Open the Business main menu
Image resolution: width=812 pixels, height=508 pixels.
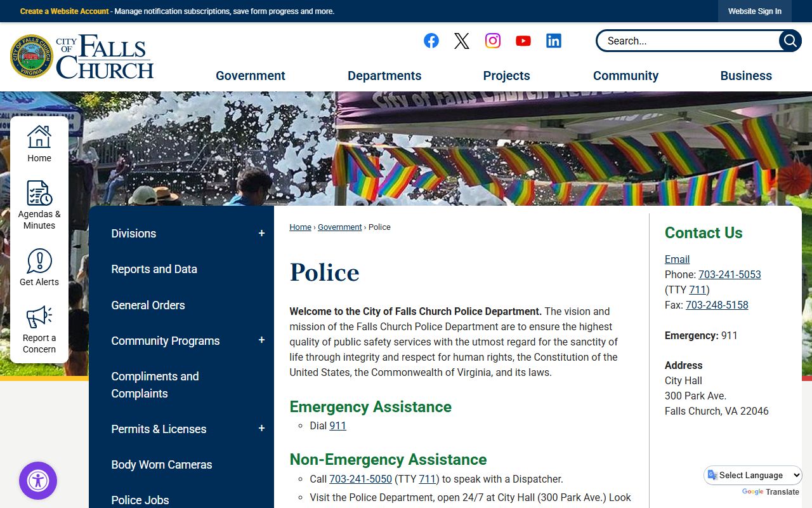coord(746,76)
